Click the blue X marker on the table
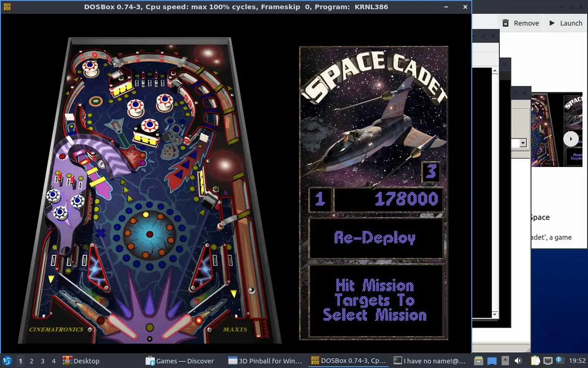588x368 pixels. pyautogui.click(x=101, y=233)
